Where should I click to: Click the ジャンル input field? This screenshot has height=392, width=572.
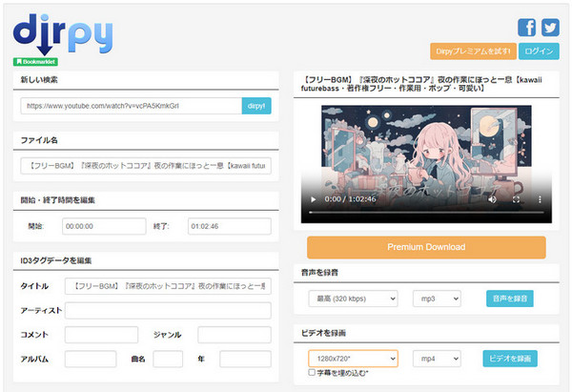click(x=235, y=335)
